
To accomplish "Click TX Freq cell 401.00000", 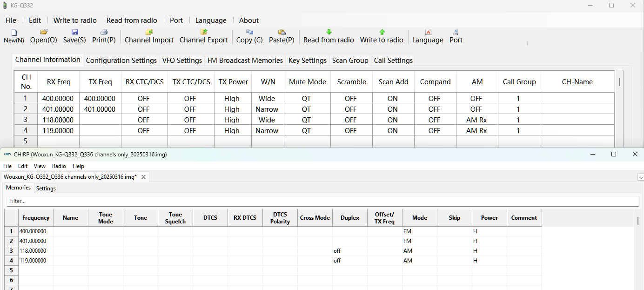I will click(101, 109).
